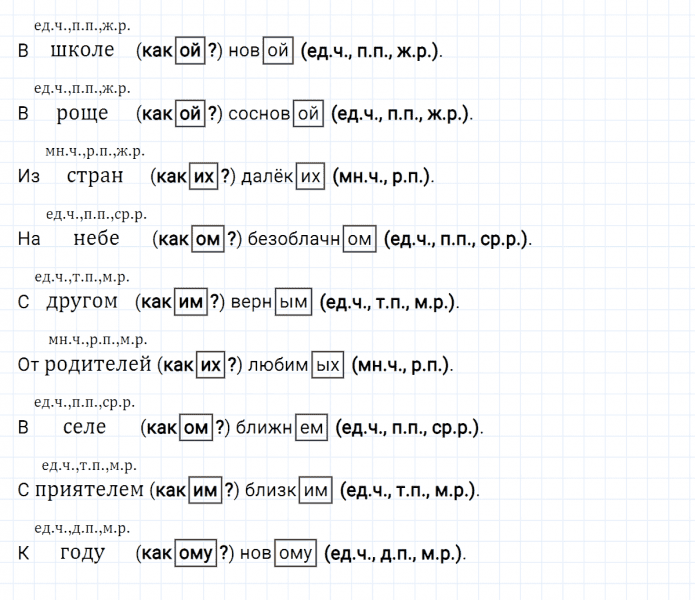Screen dimensions: 695x600
Task: Select the word «роще»
Action: click(x=83, y=114)
